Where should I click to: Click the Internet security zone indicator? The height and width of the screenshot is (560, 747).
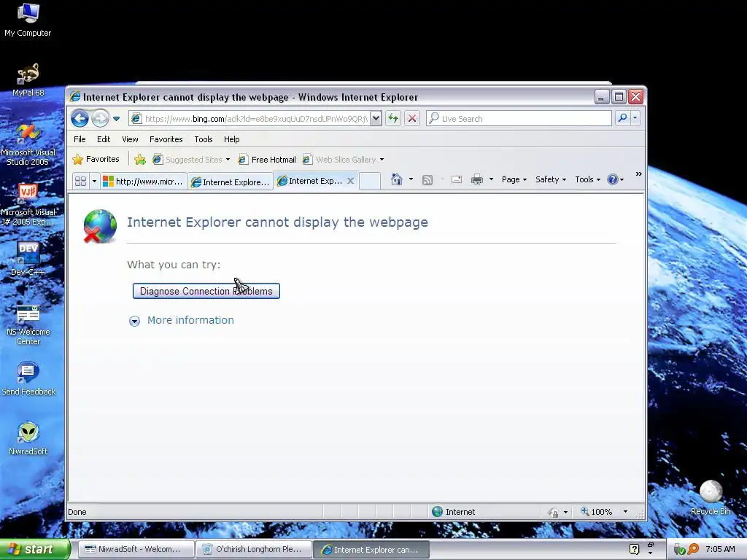pyautogui.click(x=454, y=512)
